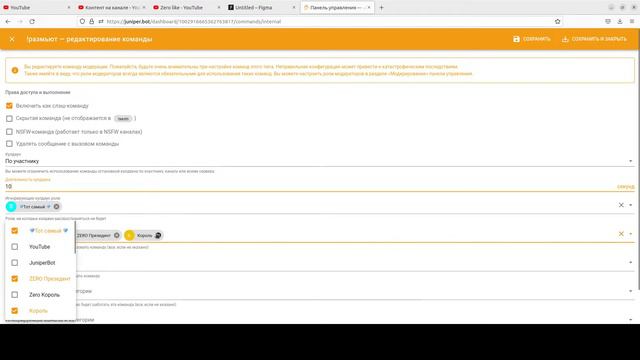This screenshot has height=360, width=640.
Task: Click the orange info icon in warning banner
Action: pos(15,70)
